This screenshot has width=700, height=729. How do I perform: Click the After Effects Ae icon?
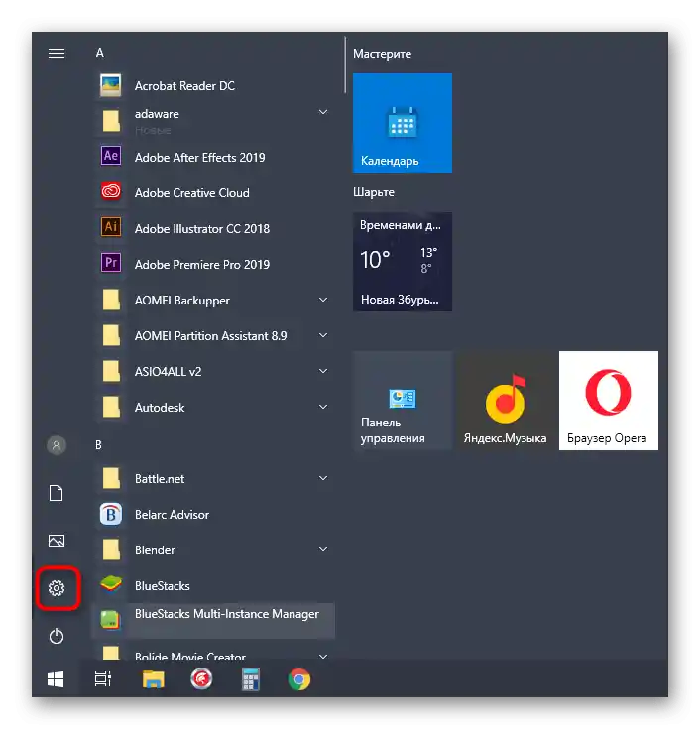[x=111, y=156]
